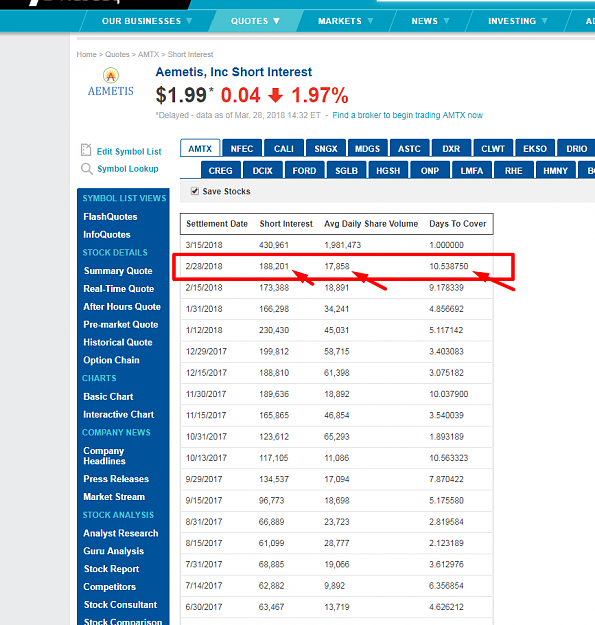This screenshot has width=595, height=625.
Task: Select the FORD symbol tab
Action: click(x=304, y=171)
